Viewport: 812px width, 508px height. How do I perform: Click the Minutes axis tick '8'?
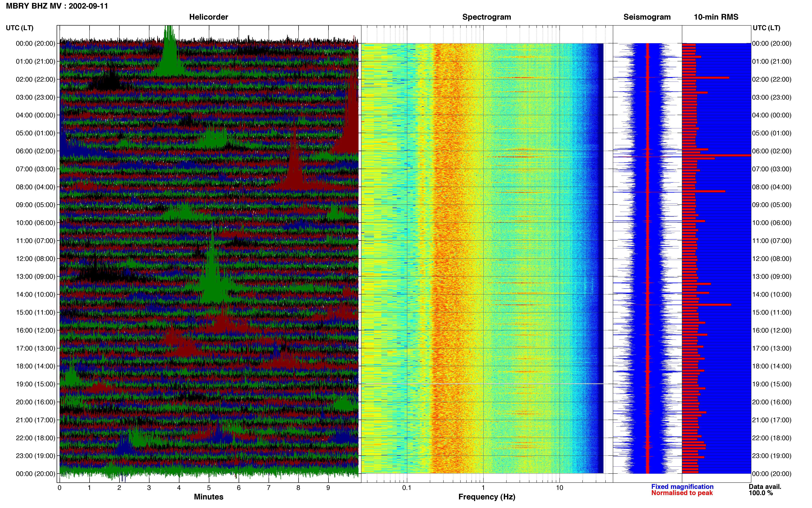click(x=298, y=488)
